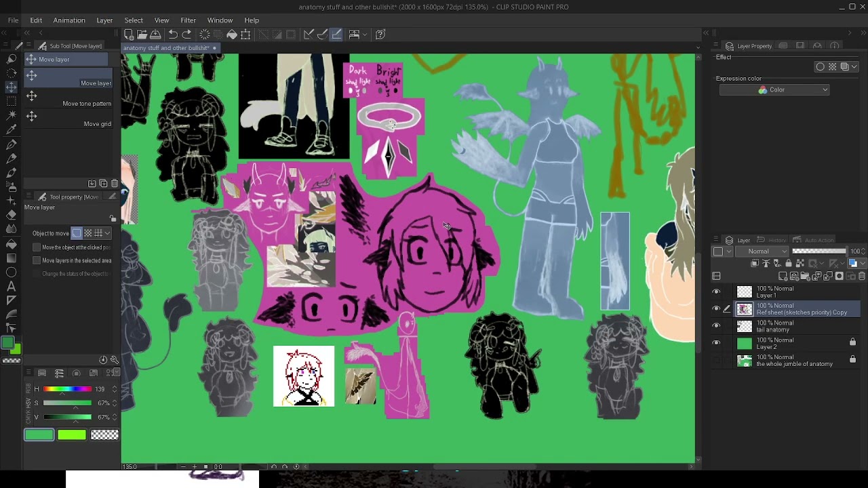Hide Ref sheet (sketches priority) Copy layer
This screenshot has width=868, height=488.
pyautogui.click(x=716, y=308)
